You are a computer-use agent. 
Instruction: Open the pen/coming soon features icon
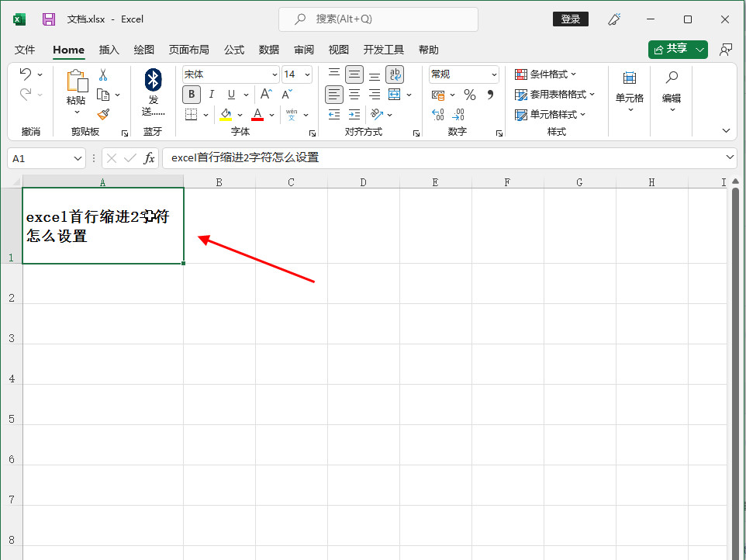tap(614, 19)
